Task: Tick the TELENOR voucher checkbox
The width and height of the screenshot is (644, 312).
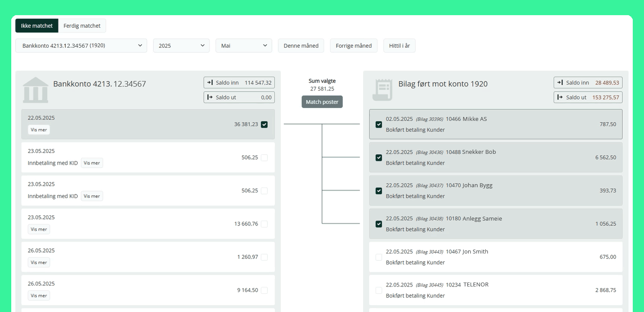Action: (x=379, y=290)
